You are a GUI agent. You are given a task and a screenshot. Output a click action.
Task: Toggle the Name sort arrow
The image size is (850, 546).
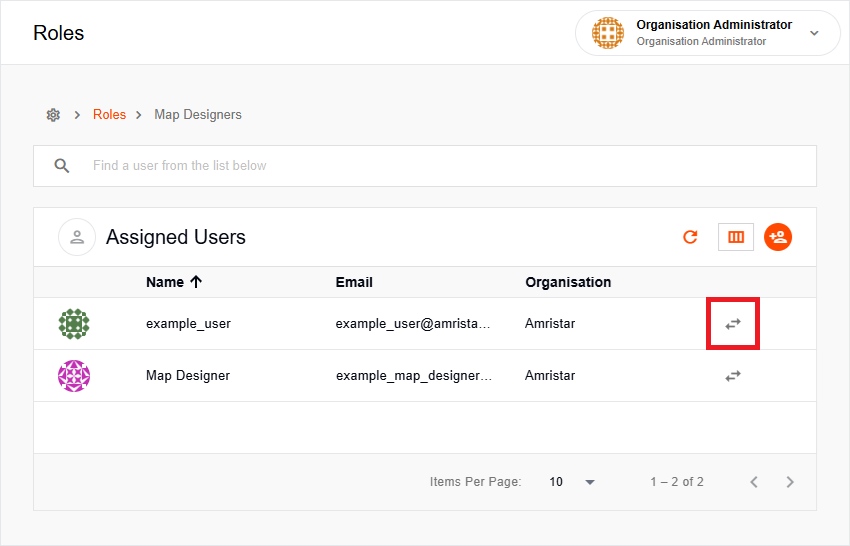tap(196, 281)
